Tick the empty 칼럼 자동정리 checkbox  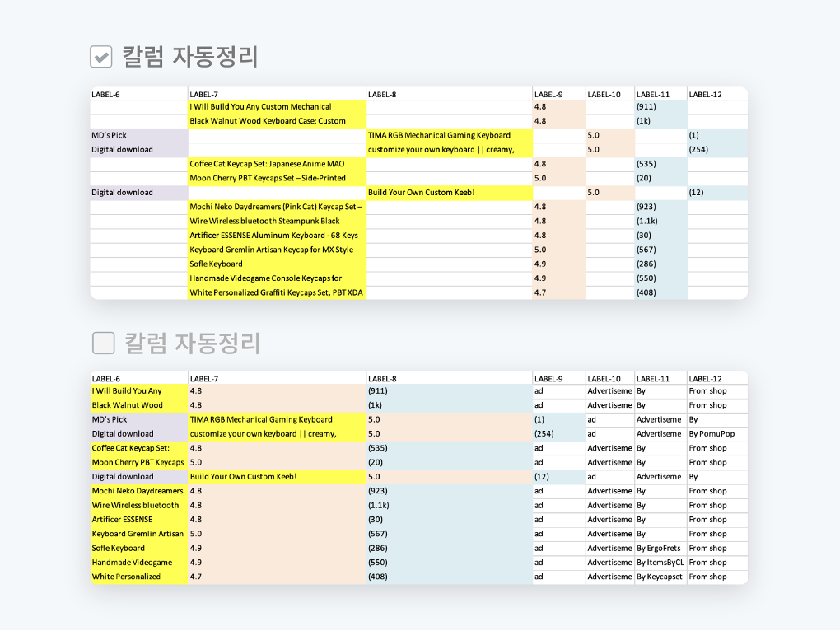coord(104,343)
